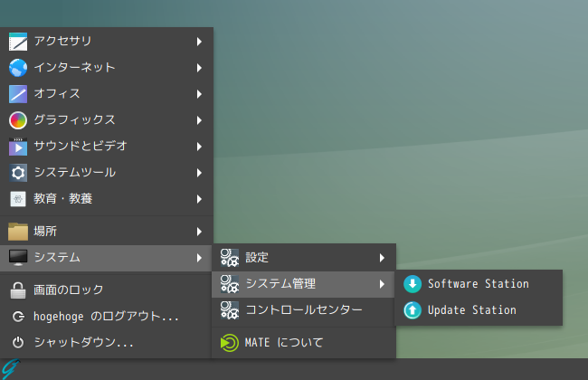
Task: Click the Software Station download icon
Action: (413, 284)
